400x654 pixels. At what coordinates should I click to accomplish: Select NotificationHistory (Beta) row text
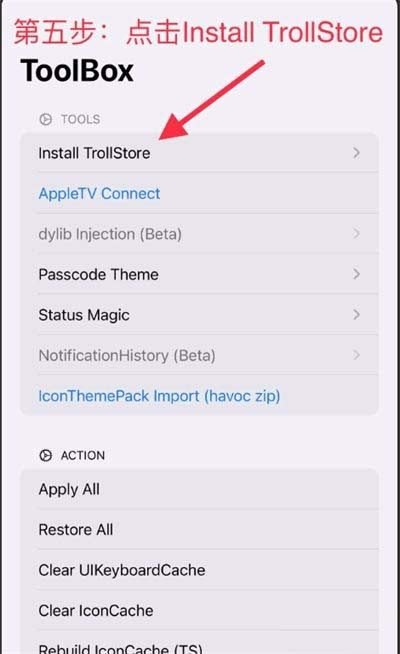(x=127, y=356)
